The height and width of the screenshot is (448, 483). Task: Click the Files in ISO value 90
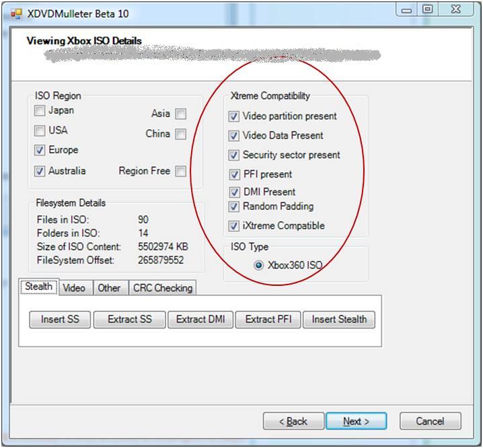pos(143,220)
